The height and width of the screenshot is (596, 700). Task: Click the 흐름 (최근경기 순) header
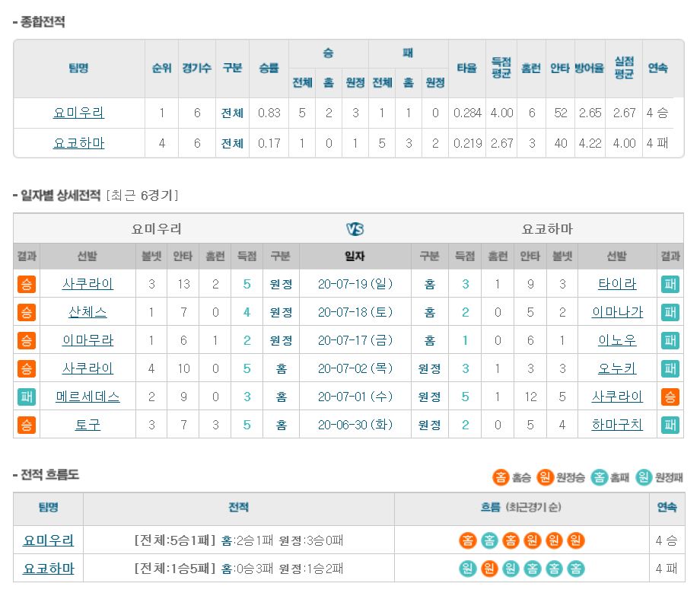pyautogui.click(x=521, y=507)
